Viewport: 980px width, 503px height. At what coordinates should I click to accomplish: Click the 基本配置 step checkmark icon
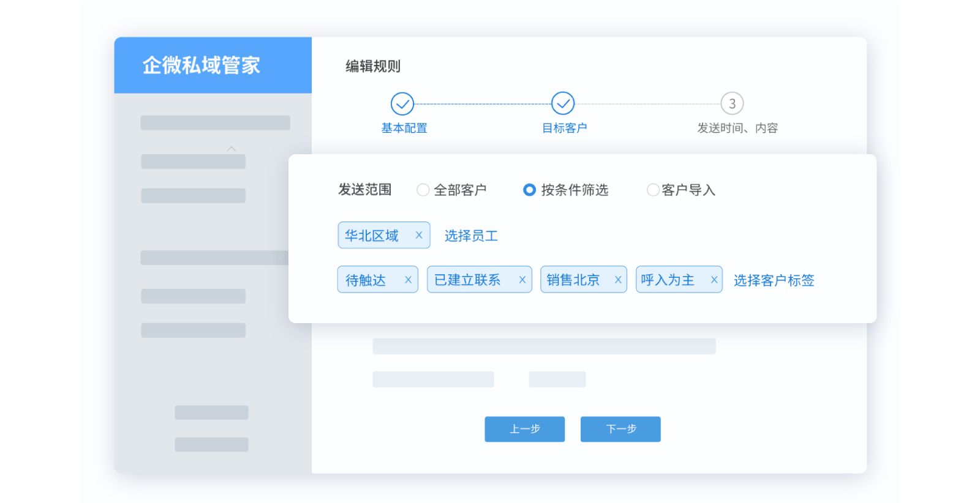[402, 104]
